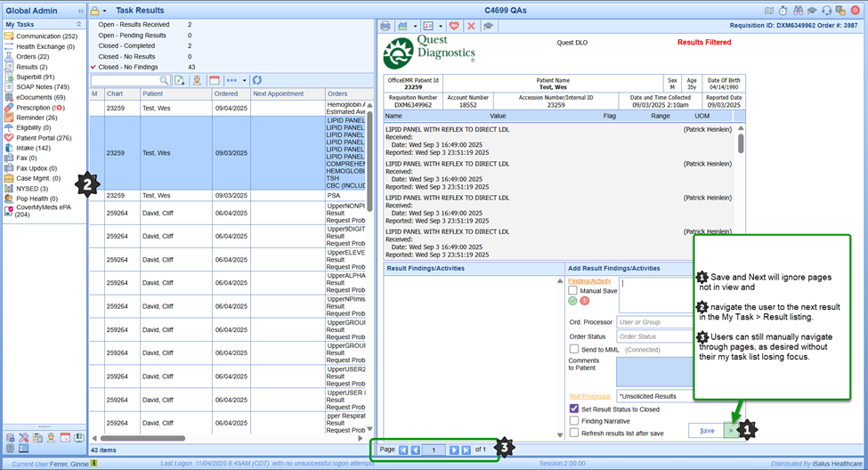Check the Send to MML checkbox
The height and width of the screenshot is (470, 868).
coord(574,349)
